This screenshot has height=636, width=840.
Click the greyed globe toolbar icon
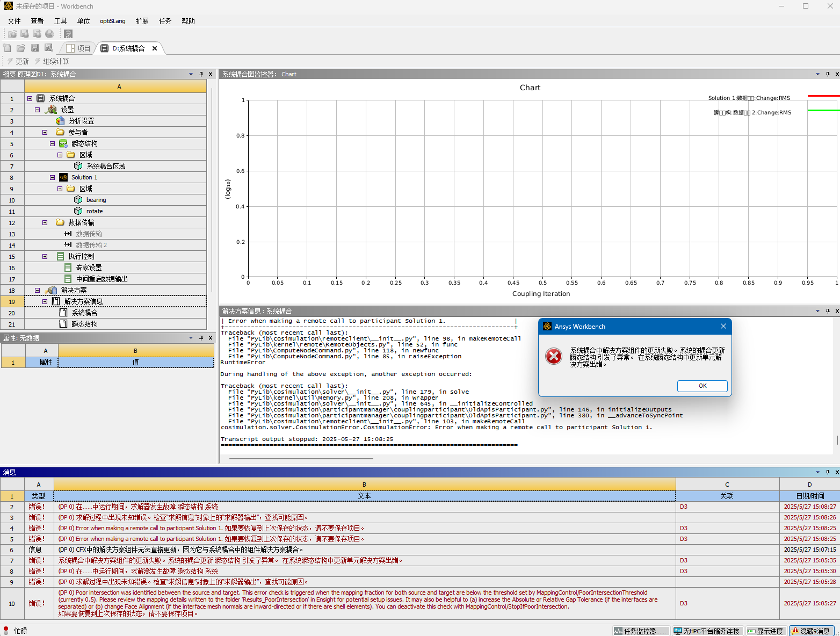(x=49, y=34)
